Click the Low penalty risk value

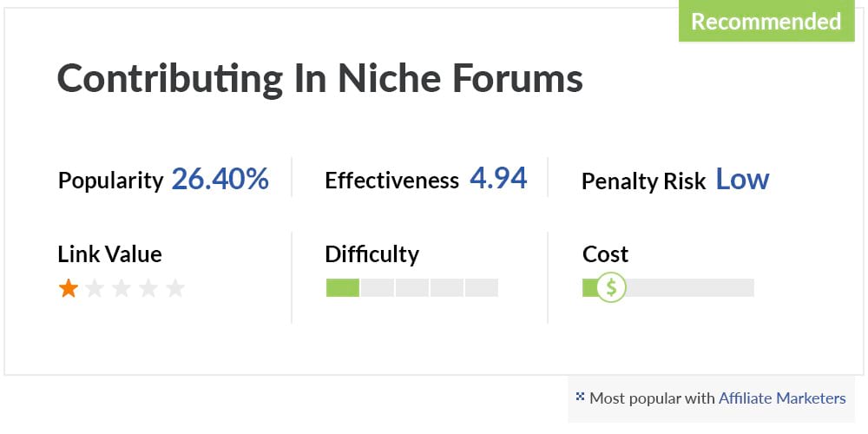742,180
